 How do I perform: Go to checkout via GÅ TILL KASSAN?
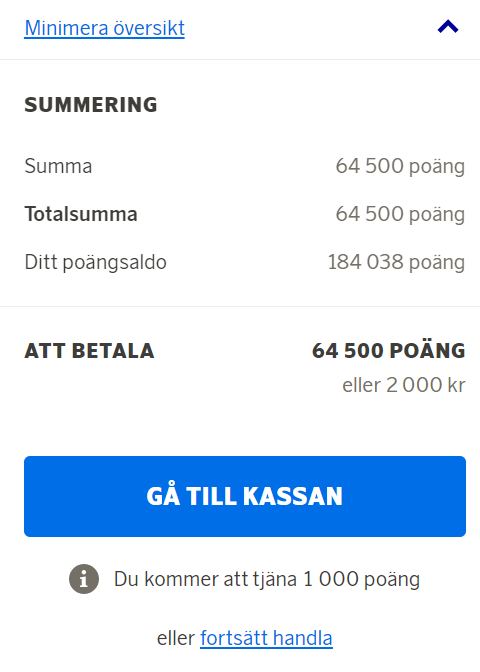(245, 496)
